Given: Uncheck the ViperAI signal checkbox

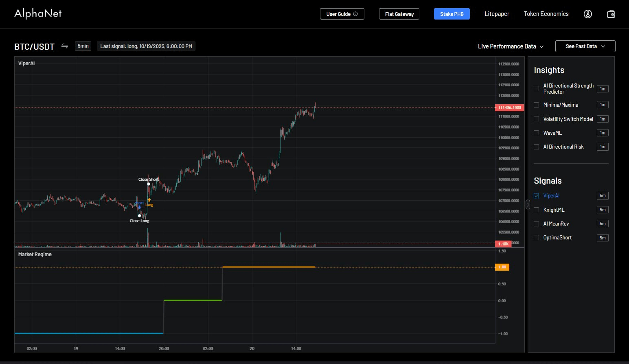Looking at the screenshot, I should tap(536, 195).
